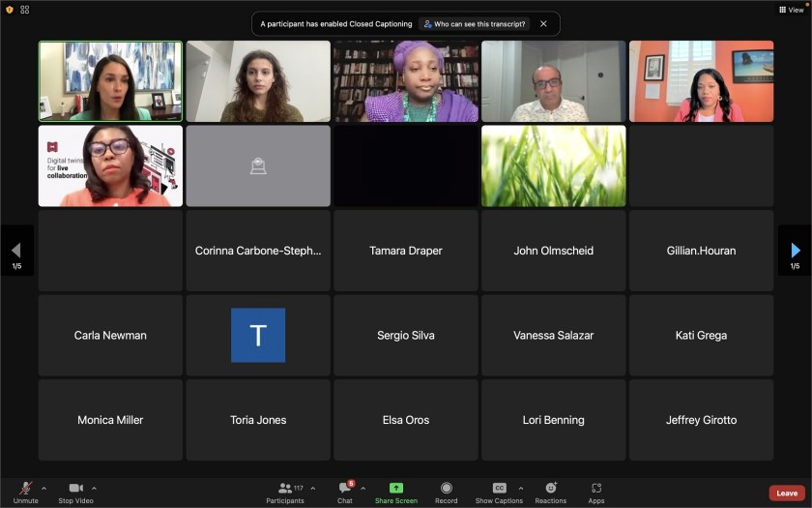Click the grid icon beside the shield
This screenshot has width=812, height=508.
24,9
